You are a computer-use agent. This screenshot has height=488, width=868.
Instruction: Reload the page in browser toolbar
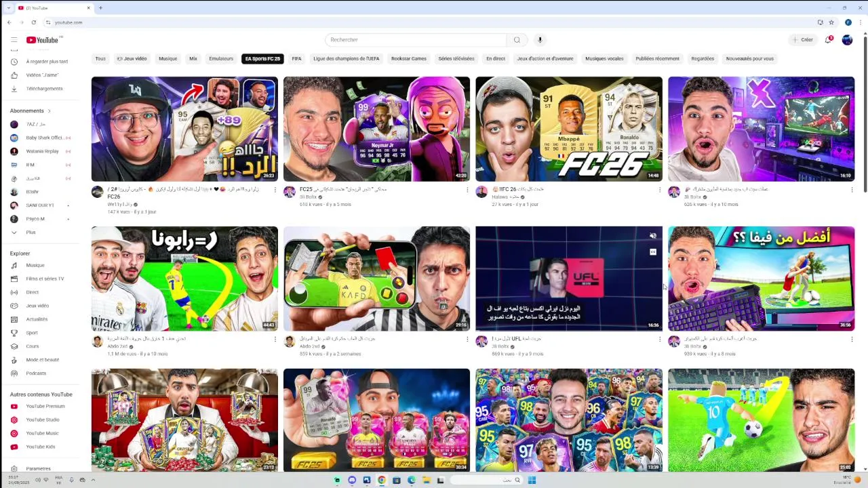point(33,22)
